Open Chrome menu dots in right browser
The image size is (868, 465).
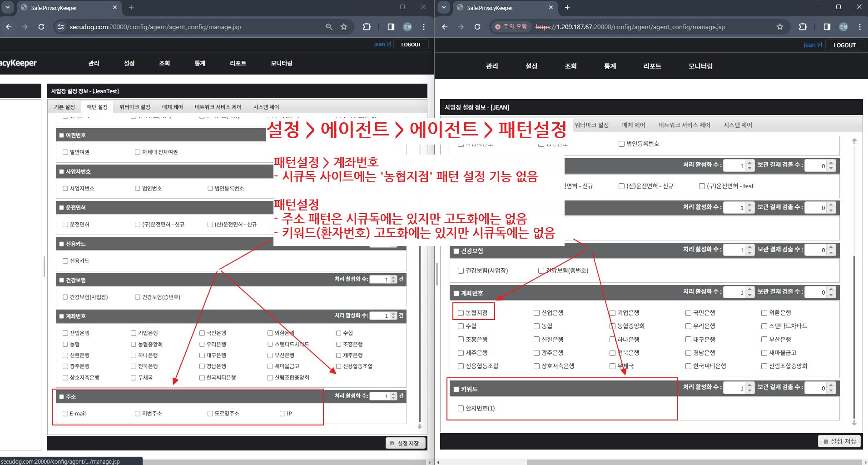click(x=860, y=27)
